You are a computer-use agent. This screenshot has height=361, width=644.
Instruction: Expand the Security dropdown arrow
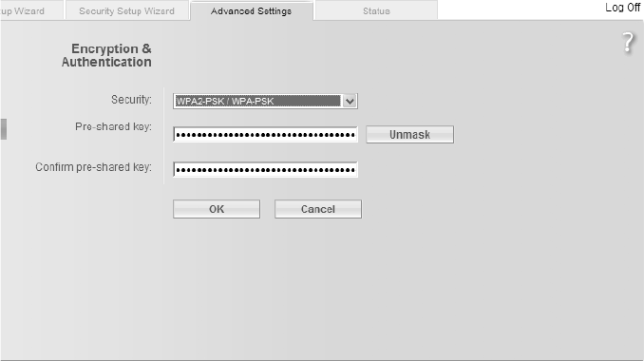click(350, 101)
